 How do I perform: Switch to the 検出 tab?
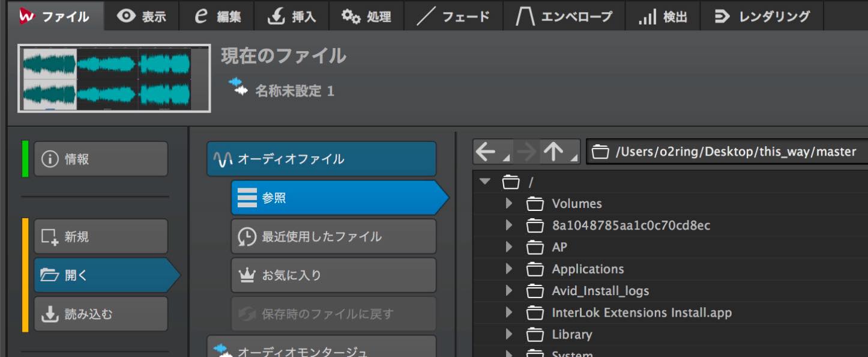pos(663,16)
